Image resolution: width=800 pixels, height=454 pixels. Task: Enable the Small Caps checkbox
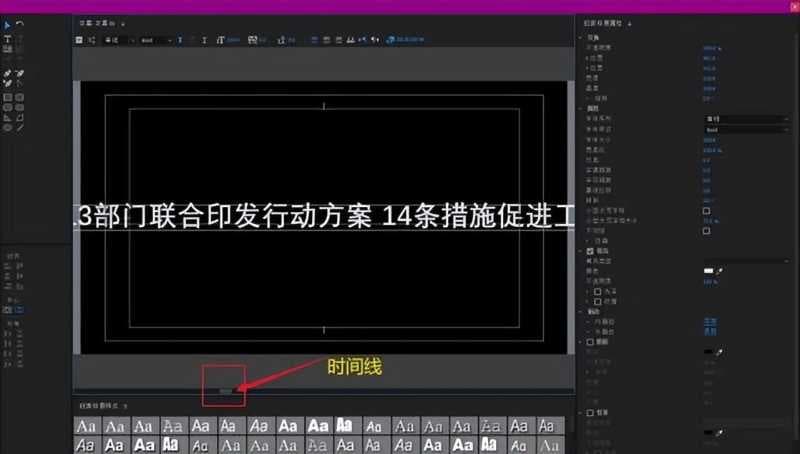tap(707, 211)
